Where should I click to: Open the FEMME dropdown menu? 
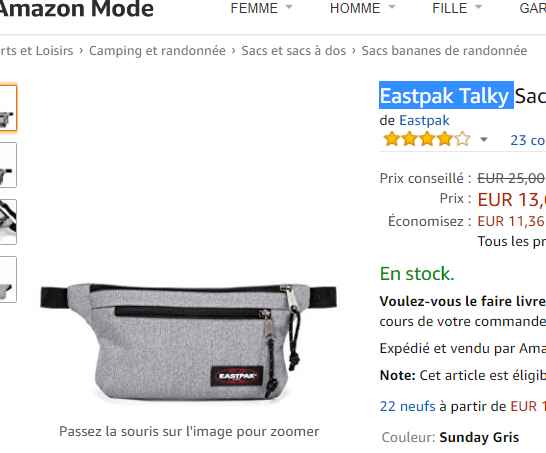pos(261,8)
